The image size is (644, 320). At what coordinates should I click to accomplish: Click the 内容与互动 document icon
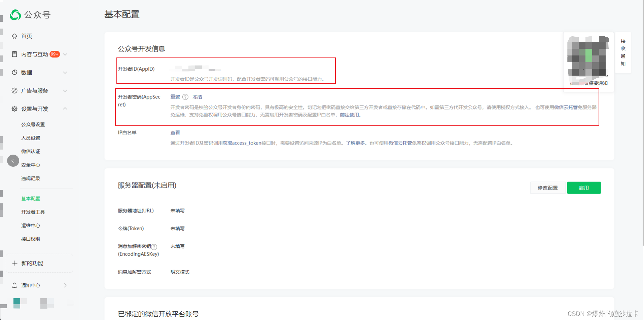click(14, 54)
